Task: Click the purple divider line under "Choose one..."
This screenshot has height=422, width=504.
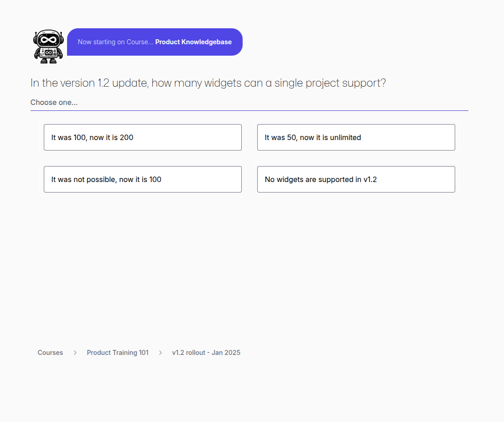Action: tap(249, 110)
